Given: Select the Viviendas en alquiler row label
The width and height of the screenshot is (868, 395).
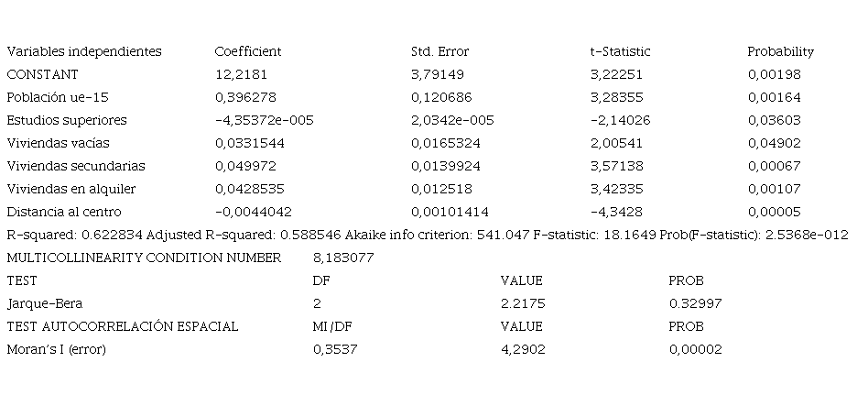Looking at the screenshot, I should (71, 189).
